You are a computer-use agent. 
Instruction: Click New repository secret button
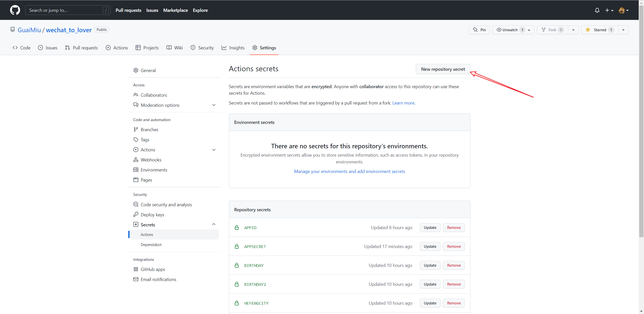click(x=443, y=69)
